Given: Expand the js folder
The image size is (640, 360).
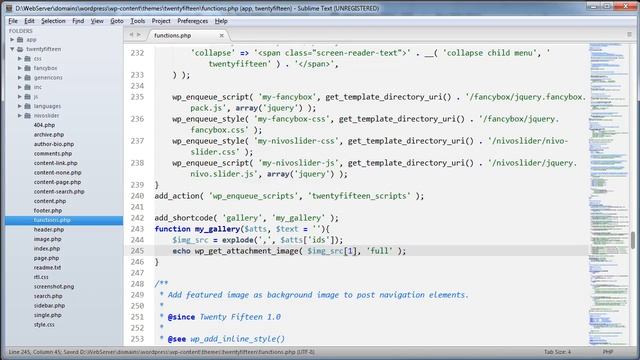Looking at the screenshot, I should pyautogui.click(x=20, y=97).
